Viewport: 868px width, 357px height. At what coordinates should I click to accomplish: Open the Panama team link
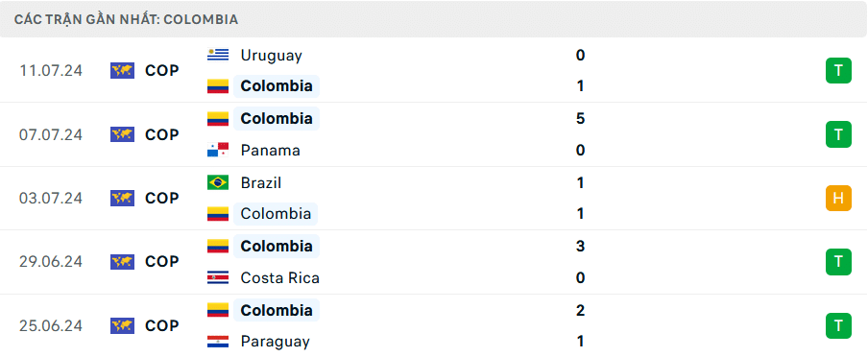270,151
